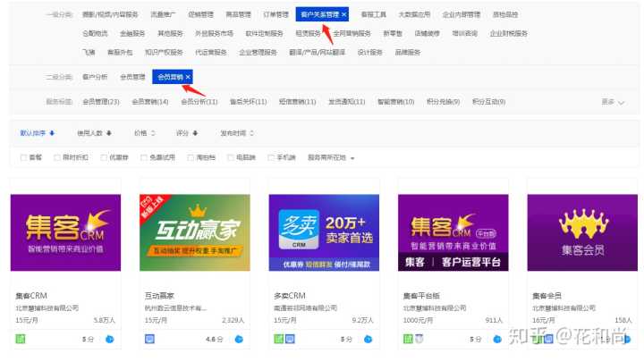Viewport: 644px width, 362px height.
Task: Open the 服务商所在地 dropdown
Action: click(x=331, y=157)
